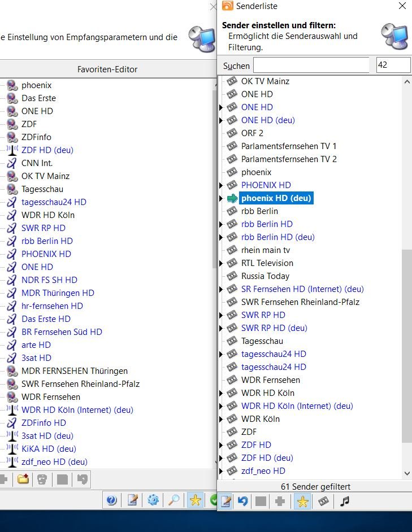Select CNN Int. in the favorites list
The height and width of the screenshot is (532, 412).
tap(37, 163)
